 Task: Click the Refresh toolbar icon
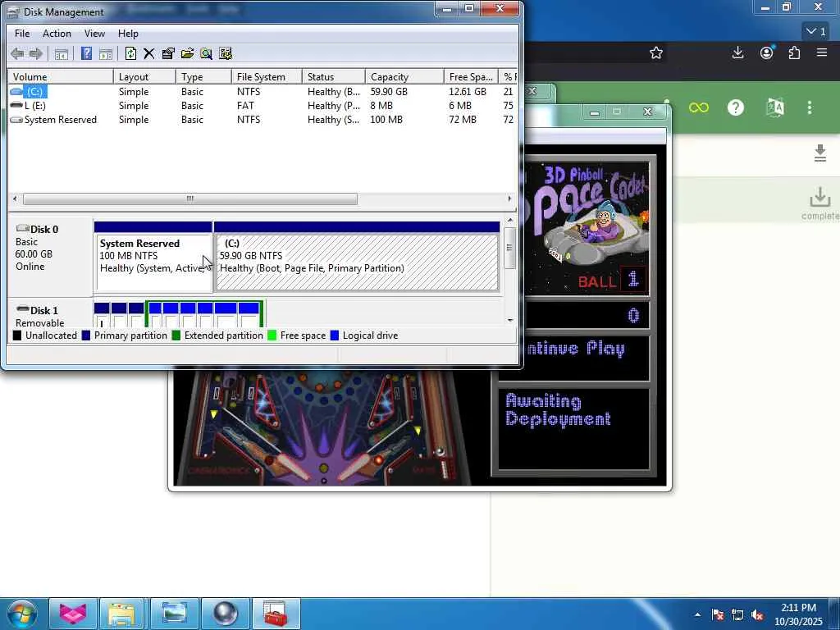point(130,53)
